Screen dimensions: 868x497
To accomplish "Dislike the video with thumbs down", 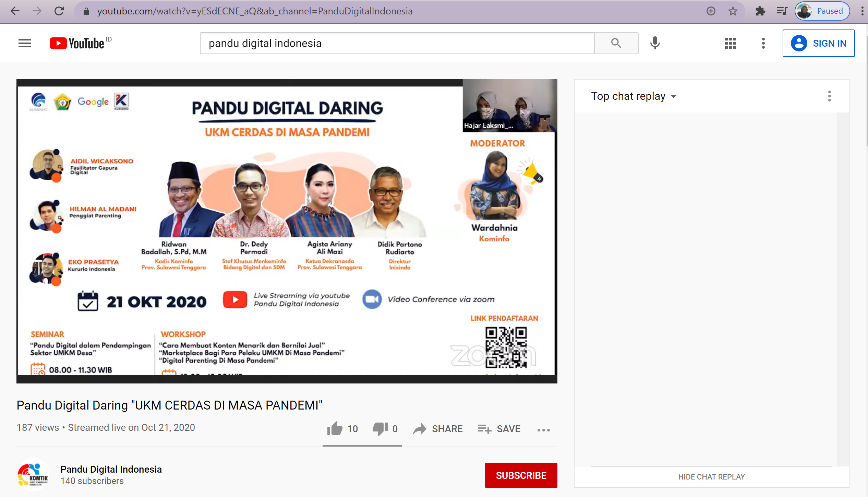I will click(x=379, y=428).
